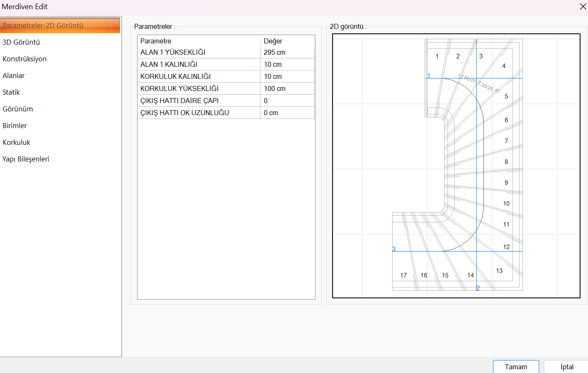This screenshot has width=588, height=373.
Task: Select the ALAN 1 KALINLIĞI value cell
Action: point(288,64)
